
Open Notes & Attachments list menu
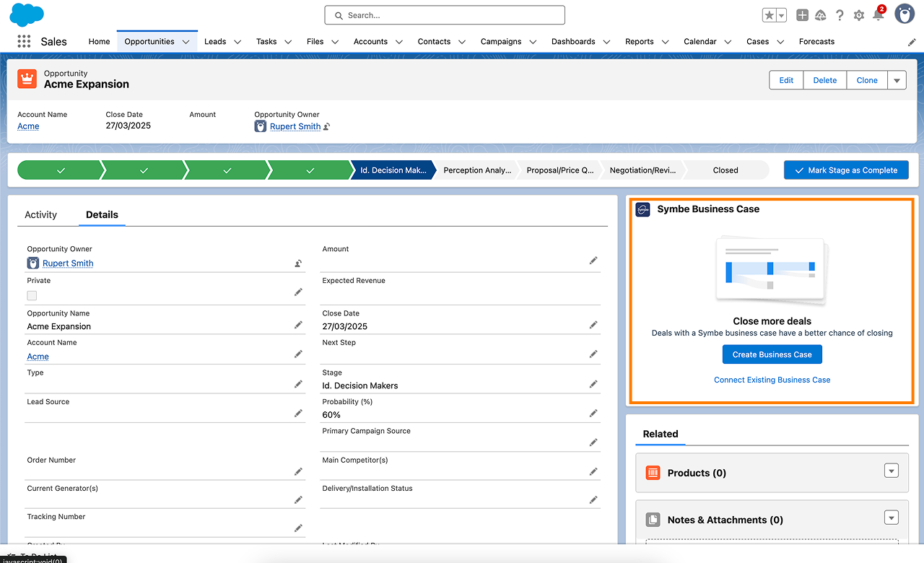click(x=892, y=518)
